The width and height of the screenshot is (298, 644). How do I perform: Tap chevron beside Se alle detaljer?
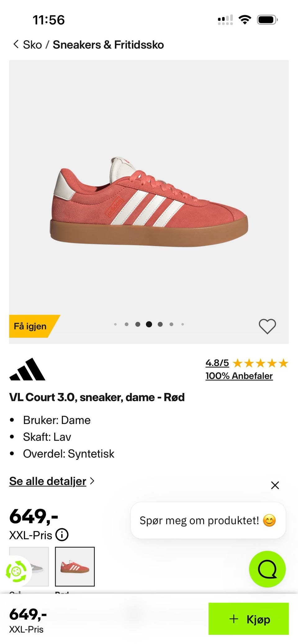[x=92, y=481]
